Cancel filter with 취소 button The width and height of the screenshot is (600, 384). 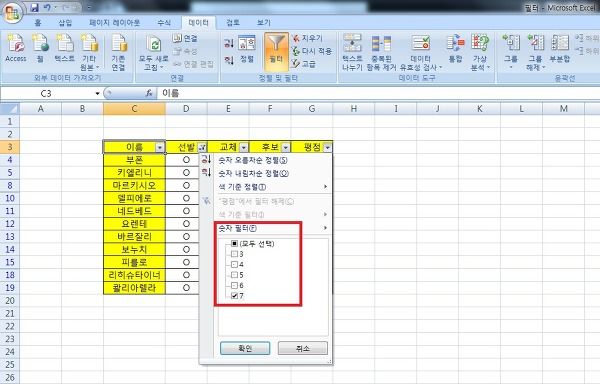303,348
